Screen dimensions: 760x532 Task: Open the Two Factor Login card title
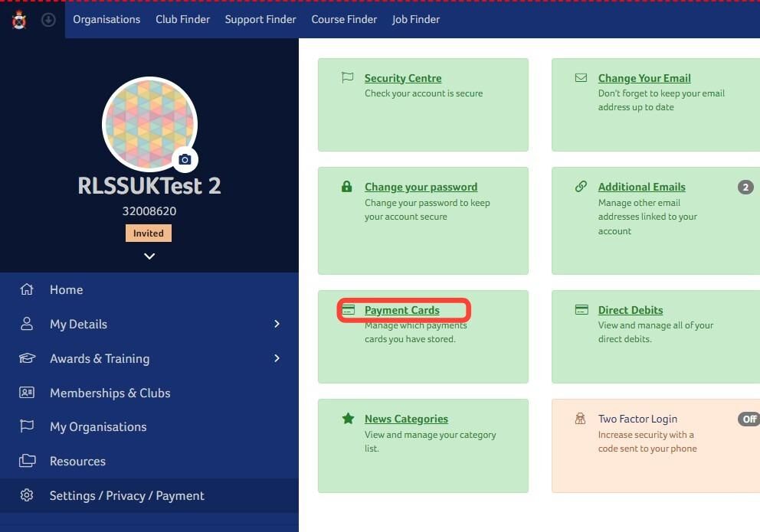[637, 419]
